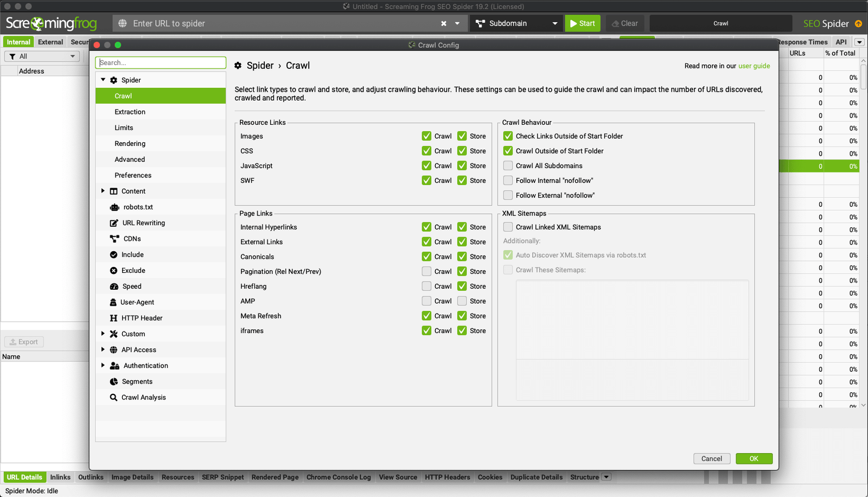Open the Rendering settings page

tap(130, 144)
